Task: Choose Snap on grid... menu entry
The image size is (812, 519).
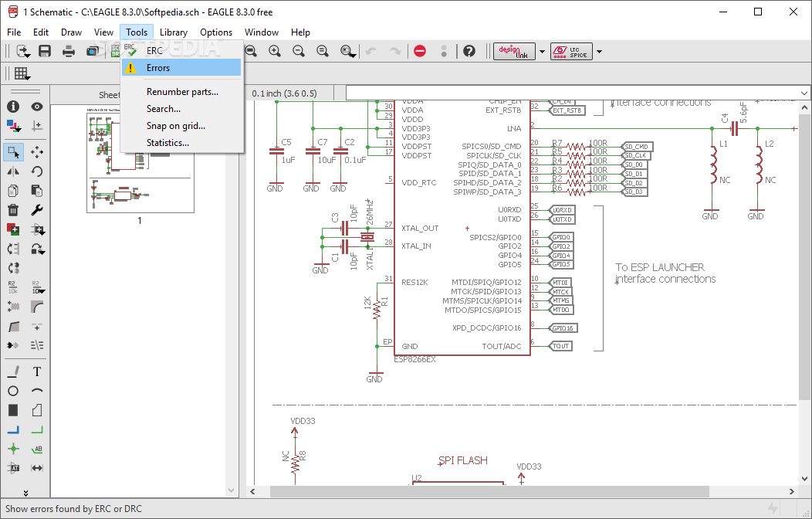Action: pyautogui.click(x=181, y=126)
